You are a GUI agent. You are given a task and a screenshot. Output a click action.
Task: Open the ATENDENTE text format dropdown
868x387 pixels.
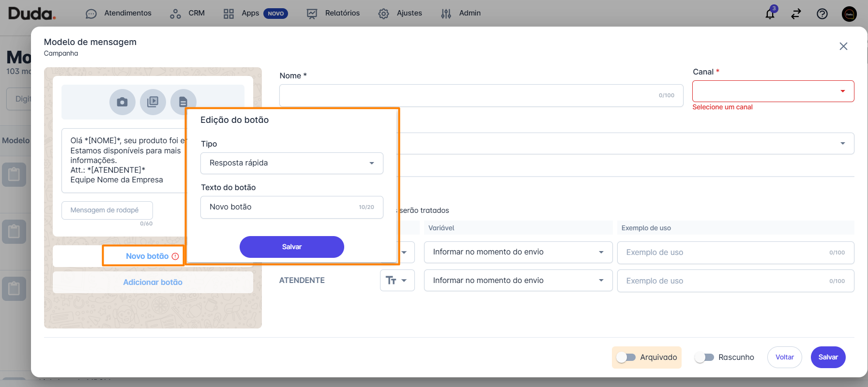point(397,280)
